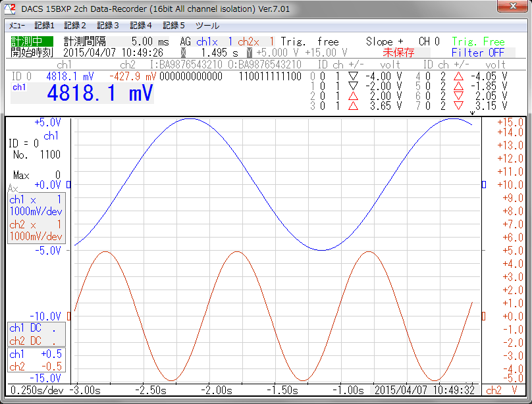
Task: Click the Slope + setting
Action: 385,41
